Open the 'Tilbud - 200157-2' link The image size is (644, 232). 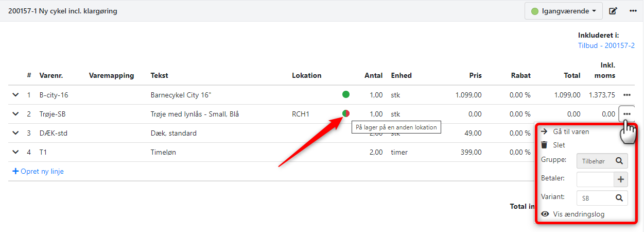click(x=606, y=46)
